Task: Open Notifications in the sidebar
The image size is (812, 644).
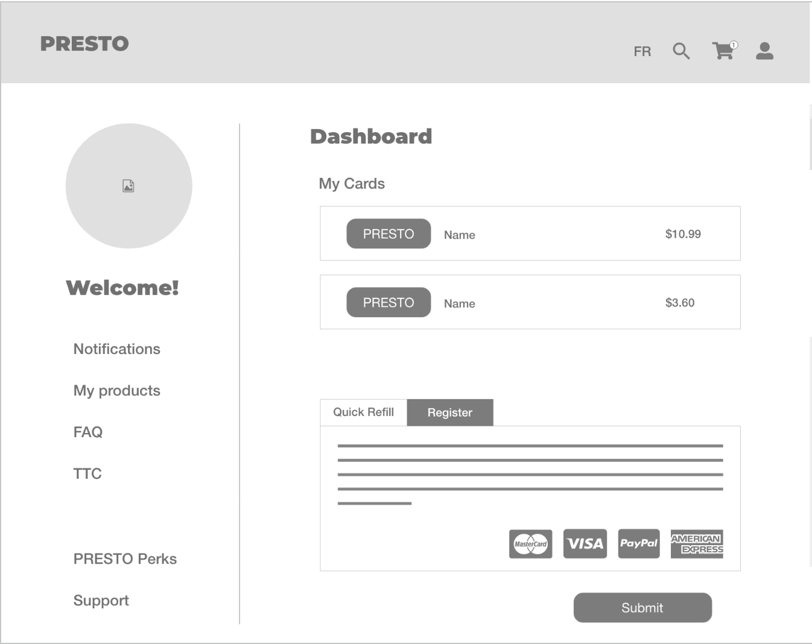Action: 117,349
